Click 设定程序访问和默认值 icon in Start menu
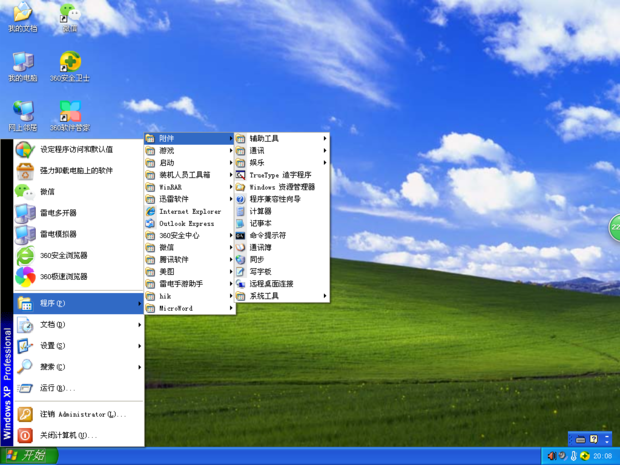The width and height of the screenshot is (620, 465). (x=25, y=149)
